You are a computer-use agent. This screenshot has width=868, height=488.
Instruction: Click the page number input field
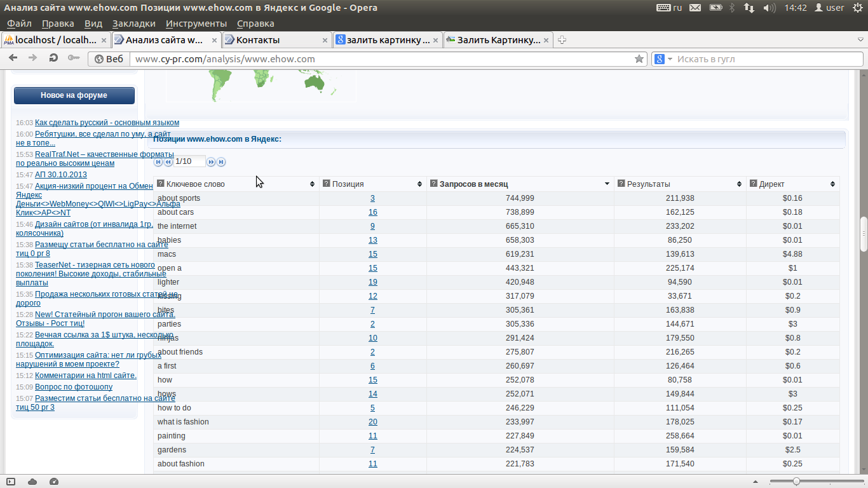tap(190, 161)
